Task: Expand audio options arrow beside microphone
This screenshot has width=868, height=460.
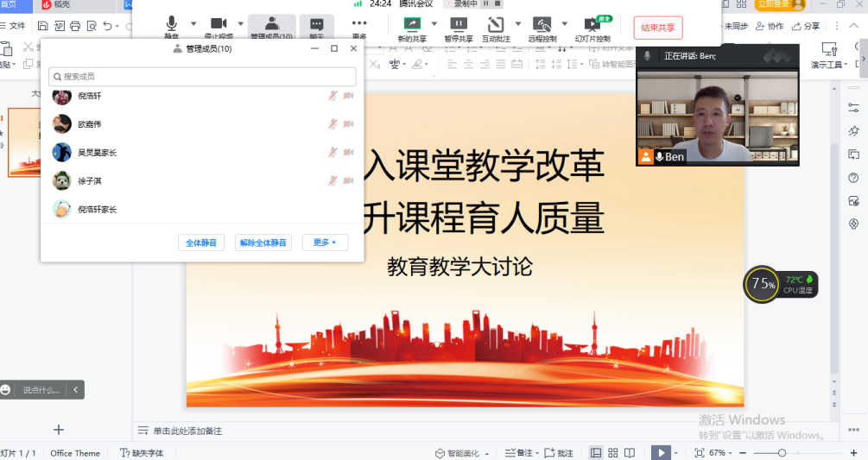Action: coord(193,23)
